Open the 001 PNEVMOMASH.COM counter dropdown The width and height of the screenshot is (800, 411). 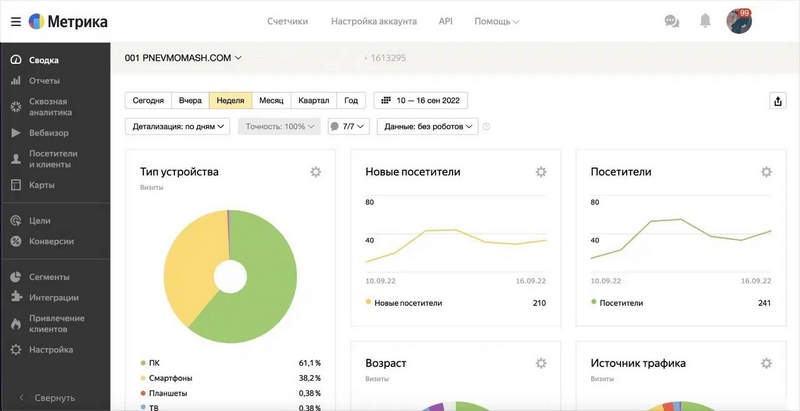click(183, 58)
